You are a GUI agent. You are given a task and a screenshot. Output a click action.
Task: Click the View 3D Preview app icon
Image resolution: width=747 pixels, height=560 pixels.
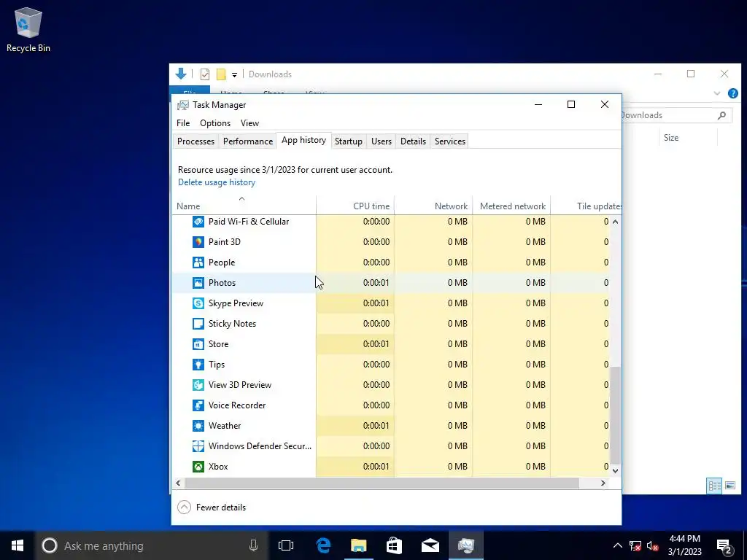click(198, 385)
